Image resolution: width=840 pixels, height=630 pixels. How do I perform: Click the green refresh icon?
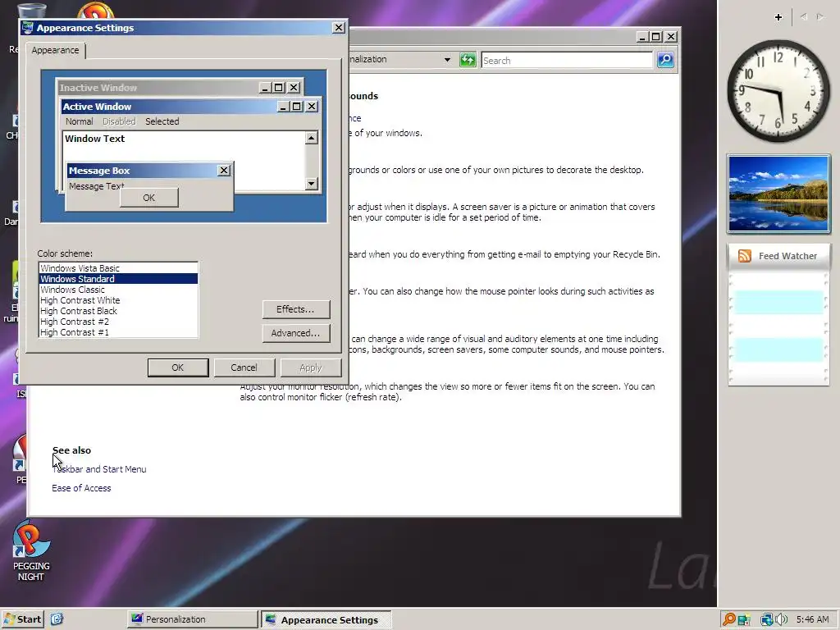click(468, 60)
